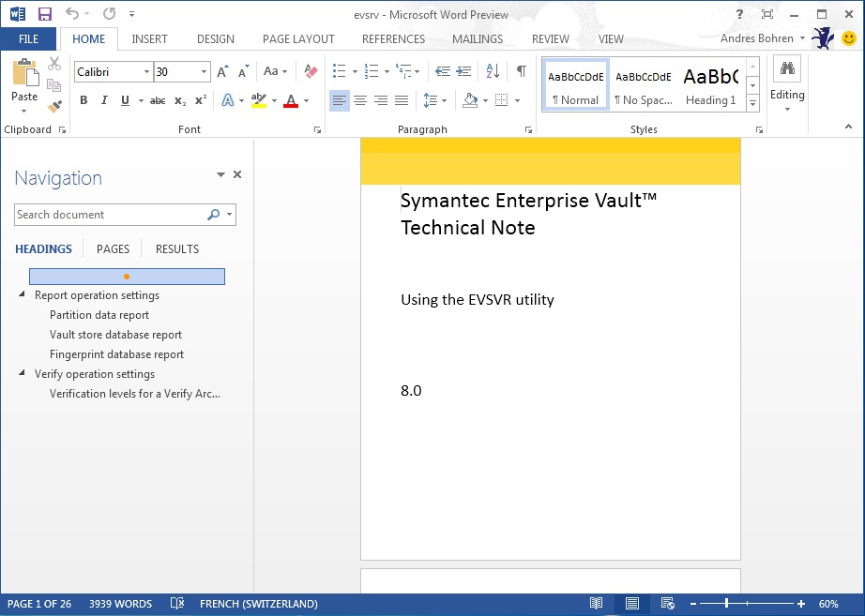865x616 pixels.
Task: Toggle Strikethrough formatting
Action: (158, 100)
